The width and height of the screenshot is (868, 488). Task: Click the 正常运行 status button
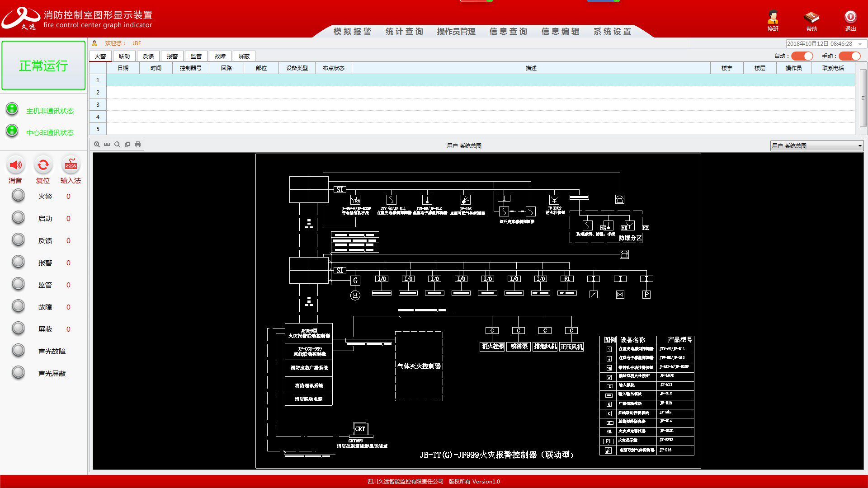[43, 66]
